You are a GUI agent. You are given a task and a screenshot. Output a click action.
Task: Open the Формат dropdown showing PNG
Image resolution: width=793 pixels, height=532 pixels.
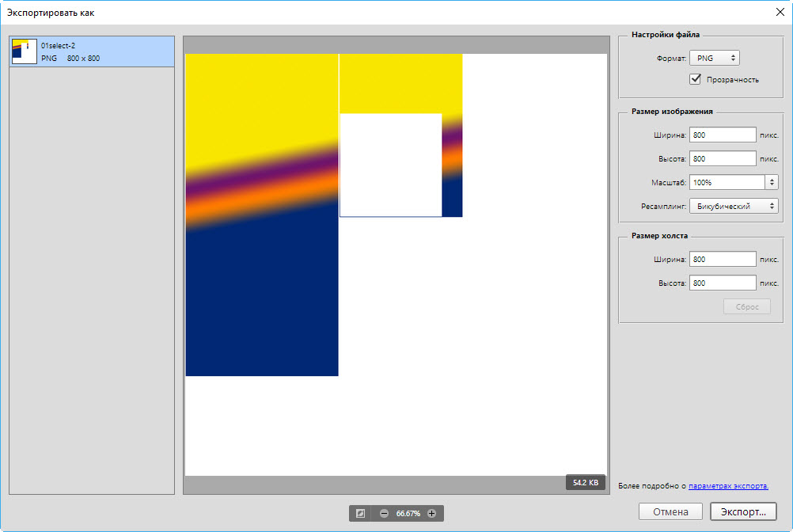714,58
